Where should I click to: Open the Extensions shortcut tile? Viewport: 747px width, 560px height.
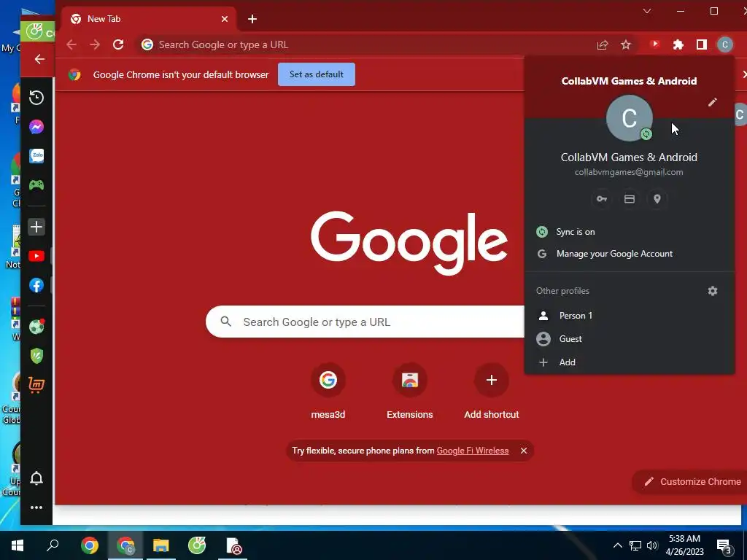(410, 392)
